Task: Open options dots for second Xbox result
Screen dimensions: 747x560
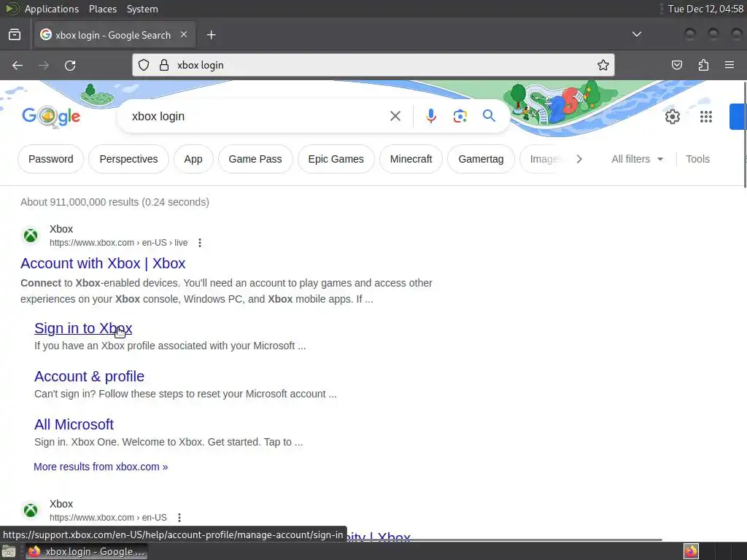Action: pyautogui.click(x=179, y=518)
